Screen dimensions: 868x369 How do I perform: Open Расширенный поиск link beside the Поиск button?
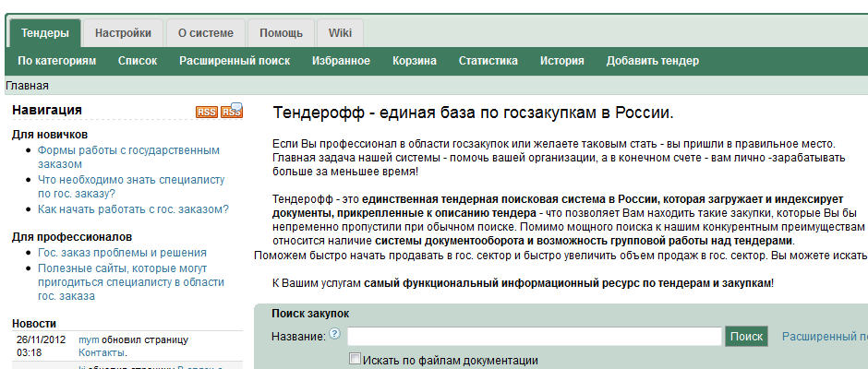click(825, 337)
